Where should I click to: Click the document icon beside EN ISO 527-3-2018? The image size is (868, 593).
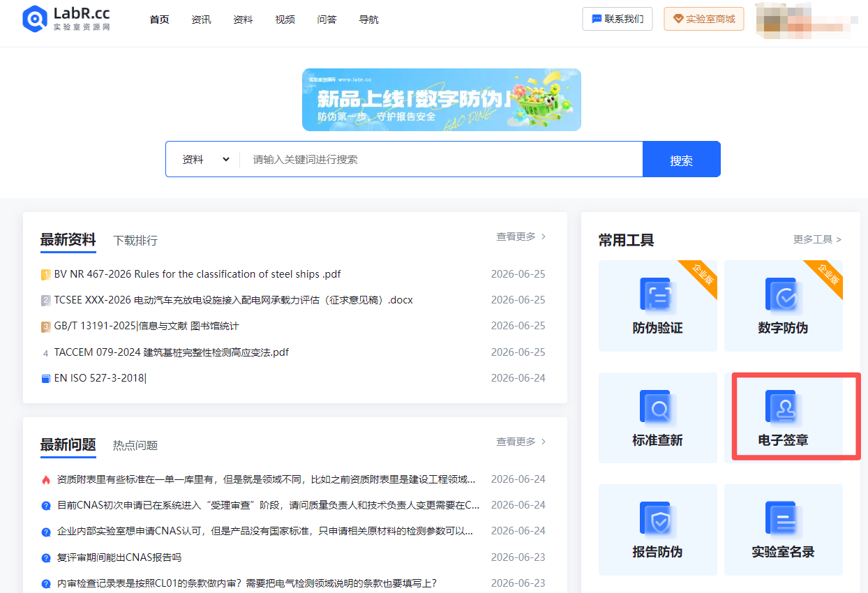coord(45,379)
